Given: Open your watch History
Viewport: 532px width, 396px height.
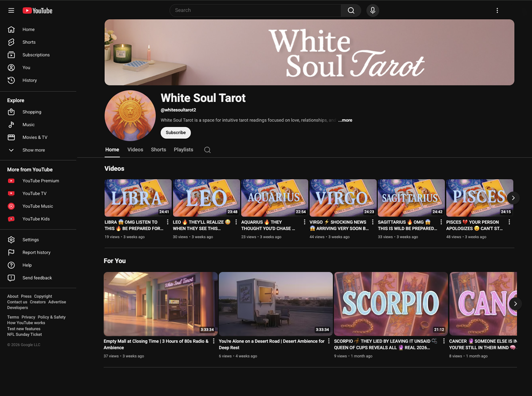Looking at the screenshot, I should point(30,80).
